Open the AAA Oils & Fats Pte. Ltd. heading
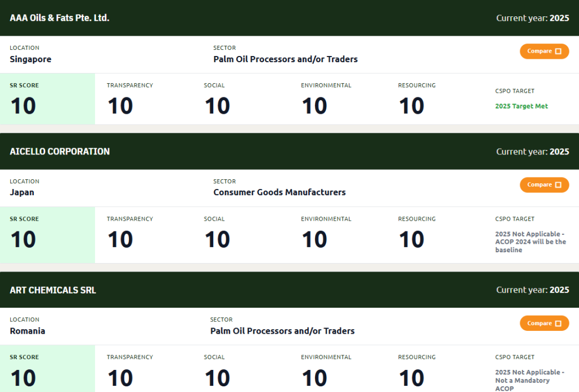Image resolution: width=579 pixels, height=392 pixels. pyautogui.click(x=59, y=18)
